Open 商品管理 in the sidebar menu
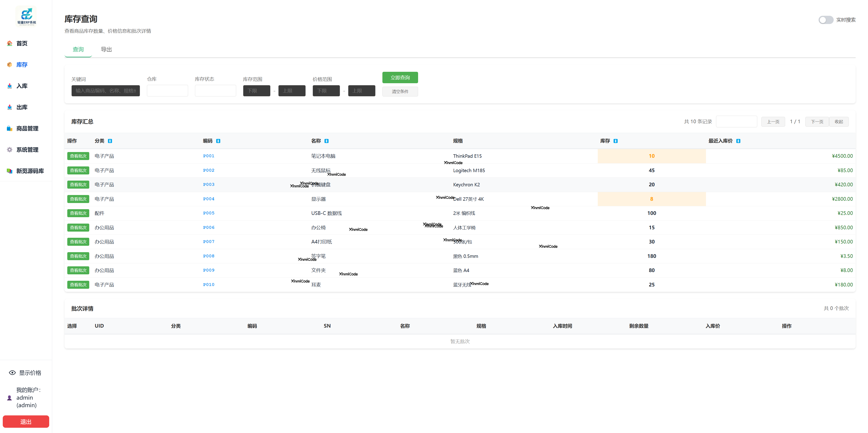Screen dimensions: 868x433 tap(27, 128)
